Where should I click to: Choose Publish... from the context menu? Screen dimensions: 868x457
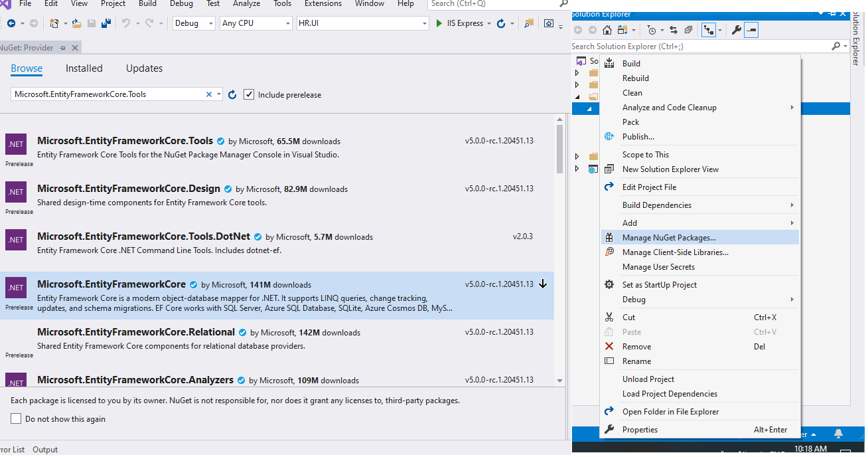click(700, 137)
